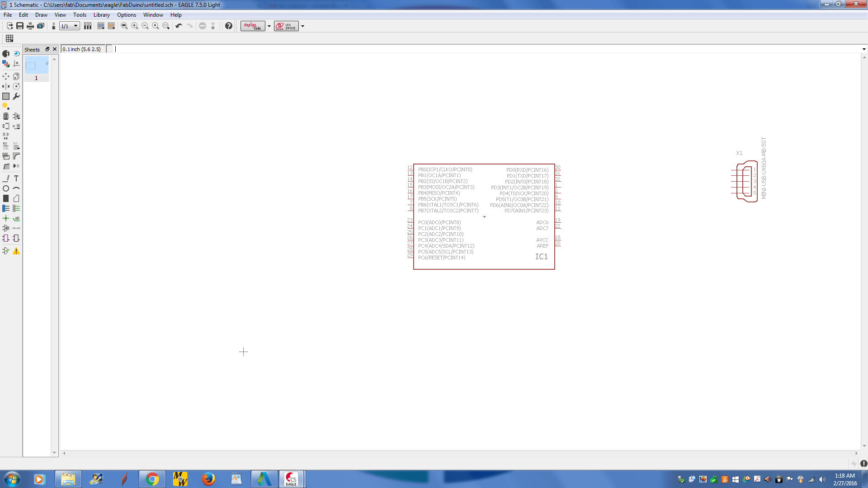This screenshot has width=868, height=488.
Task: Select the Copy tool
Action: point(16,76)
